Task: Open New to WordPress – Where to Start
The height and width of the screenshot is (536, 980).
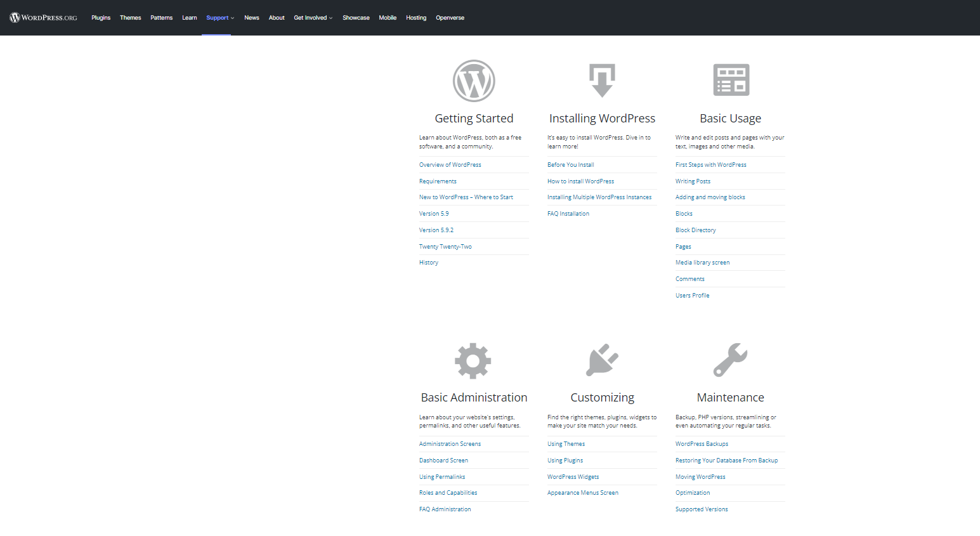Action: pyautogui.click(x=466, y=197)
